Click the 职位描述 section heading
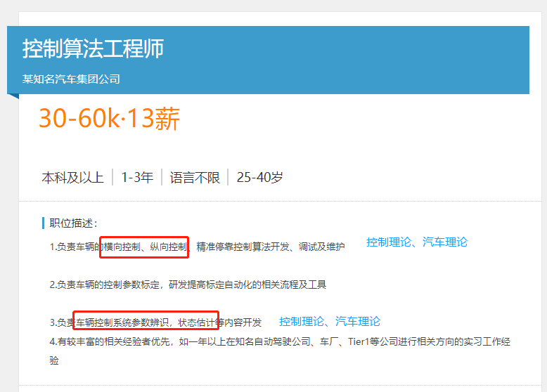The width and height of the screenshot is (547, 392). [73, 223]
